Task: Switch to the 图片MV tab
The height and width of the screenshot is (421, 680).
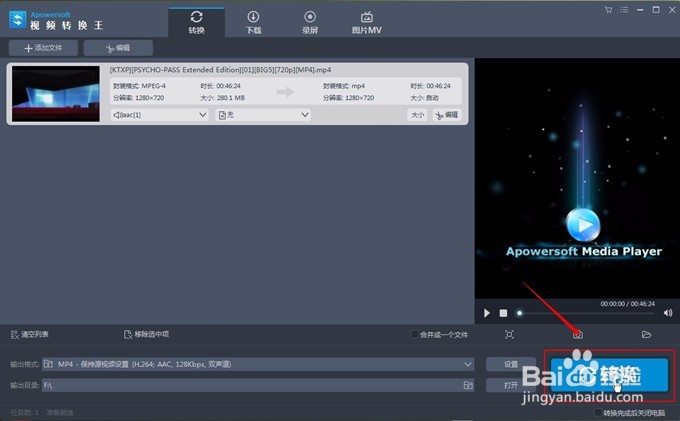Action: pyautogui.click(x=366, y=22)
